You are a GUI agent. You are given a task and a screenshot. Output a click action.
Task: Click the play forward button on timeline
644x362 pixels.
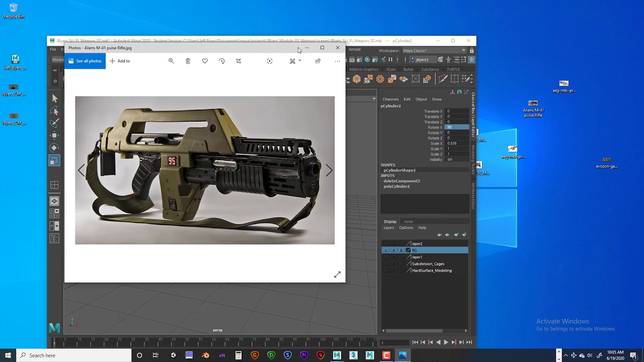click(x=446, y=342)
